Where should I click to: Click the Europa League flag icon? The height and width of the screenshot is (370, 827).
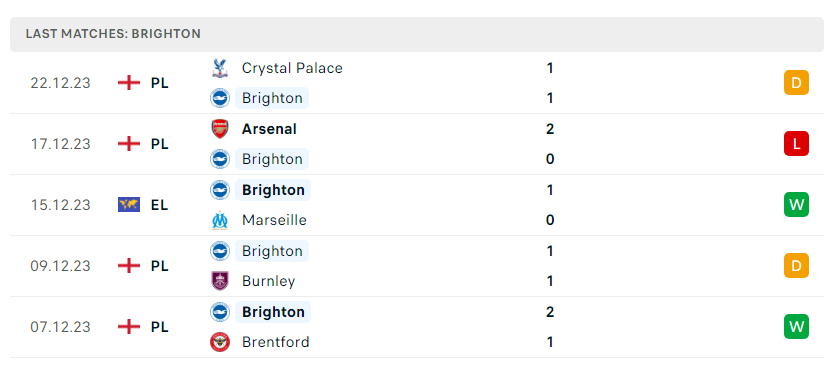coord(129,205)
